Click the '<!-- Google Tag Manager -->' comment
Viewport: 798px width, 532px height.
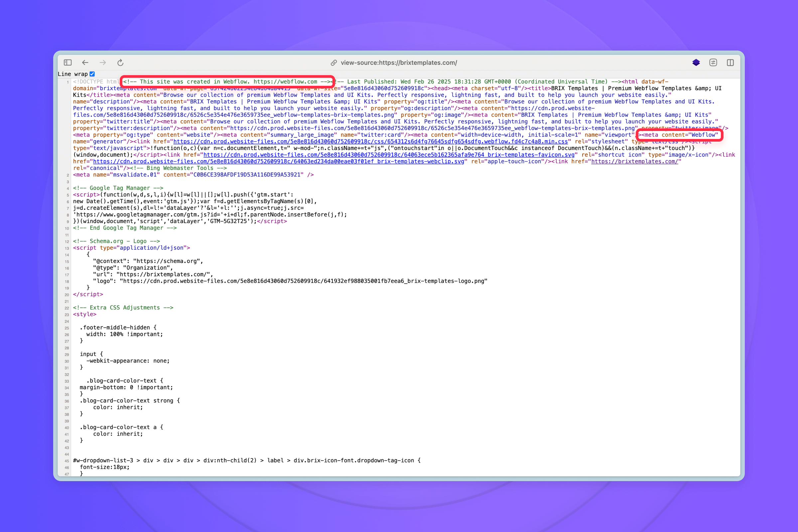118,188
